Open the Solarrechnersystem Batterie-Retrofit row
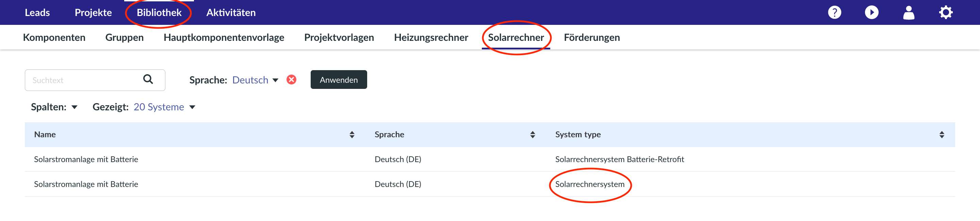The image size is (980, 221). (x=619, y=159)
